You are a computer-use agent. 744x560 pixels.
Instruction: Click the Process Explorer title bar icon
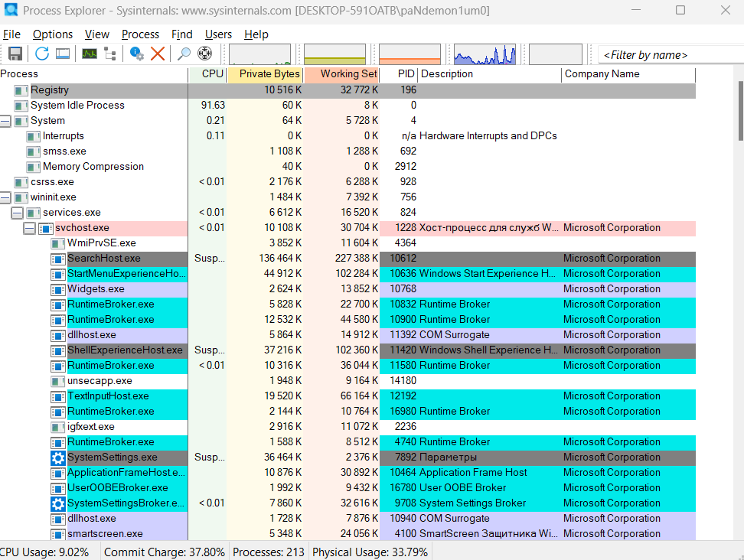(x=11, y=9)
